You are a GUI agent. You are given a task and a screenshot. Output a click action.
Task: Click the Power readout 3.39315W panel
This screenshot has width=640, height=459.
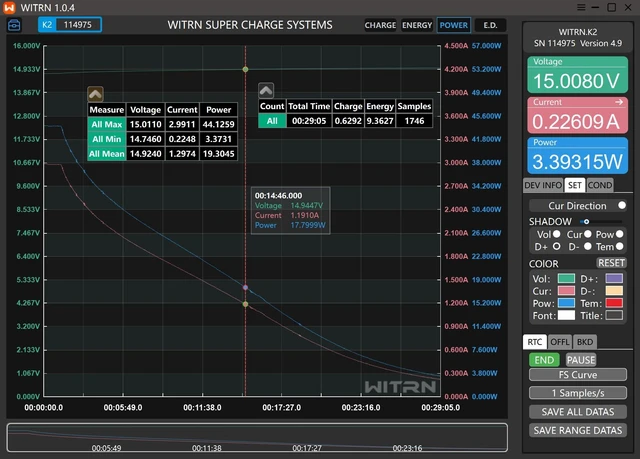pyautogui.click(x=577, y=156)
